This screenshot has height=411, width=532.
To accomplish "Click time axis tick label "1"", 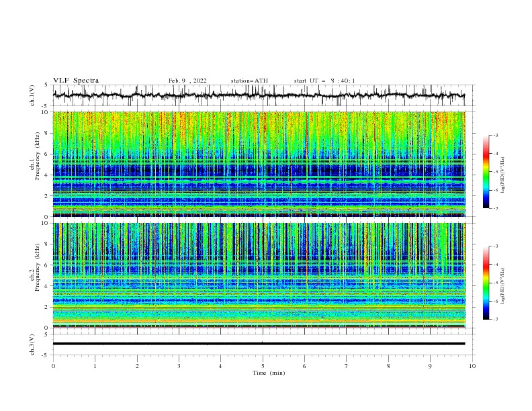I will pos(95,366).
